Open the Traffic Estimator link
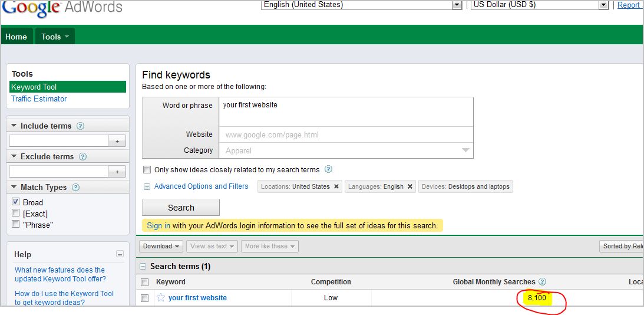Image resolution: width=644 pixels, height=315 pixels. pos(39,99)
